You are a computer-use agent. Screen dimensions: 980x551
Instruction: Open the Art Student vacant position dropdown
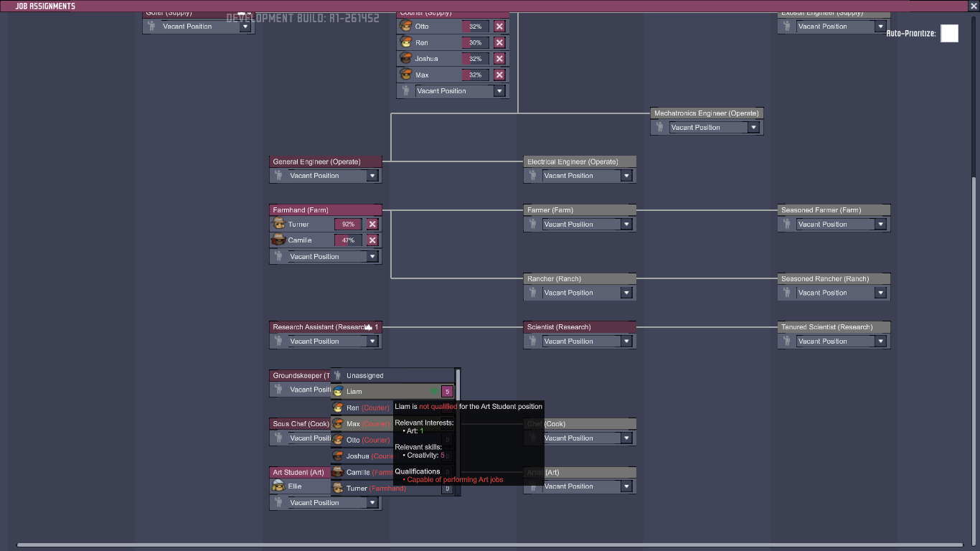coord(372,503)
